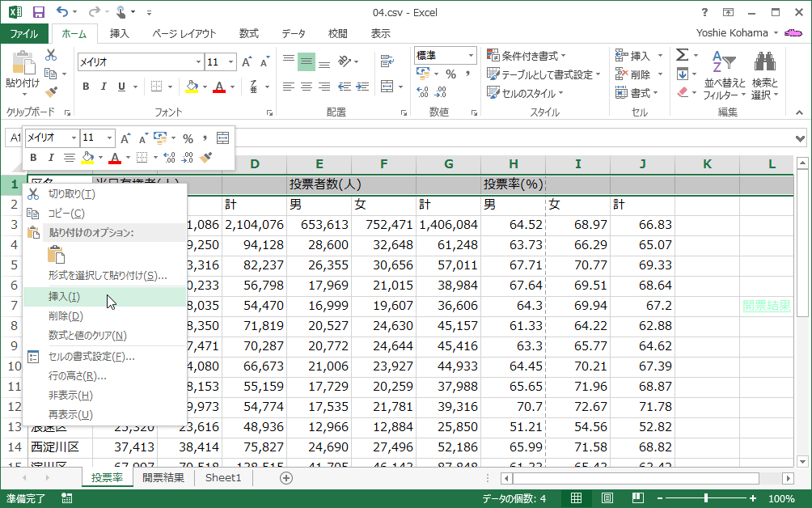Screen dimensions: 812x508
Task: Choose 挿入(I) in context menu
Action: point(104,297)
